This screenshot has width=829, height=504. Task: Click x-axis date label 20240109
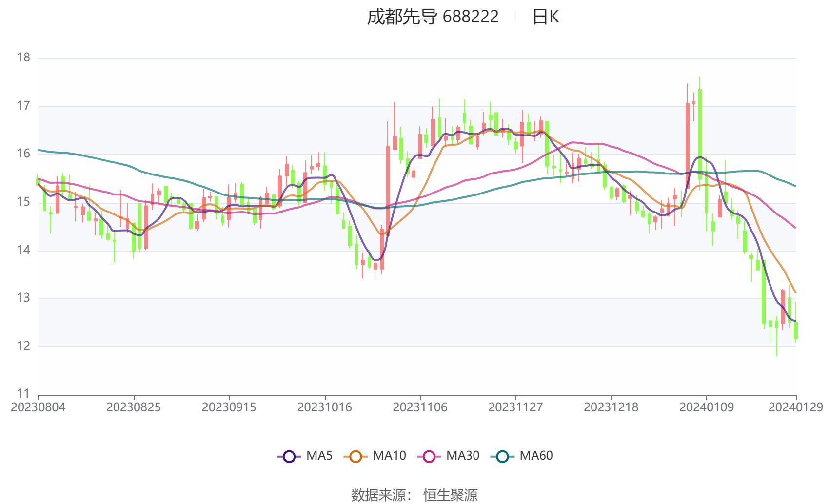[707, 407]
